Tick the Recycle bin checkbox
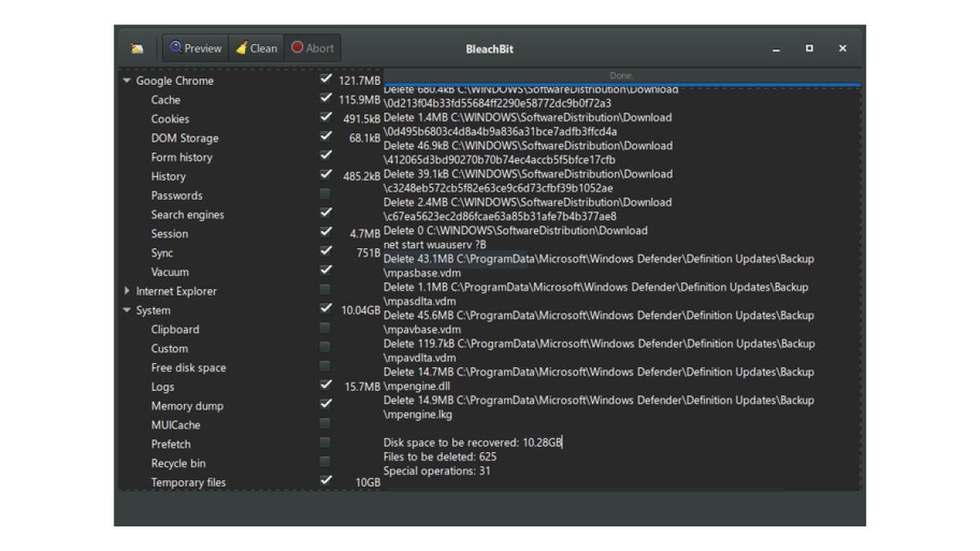 point(325,462)
